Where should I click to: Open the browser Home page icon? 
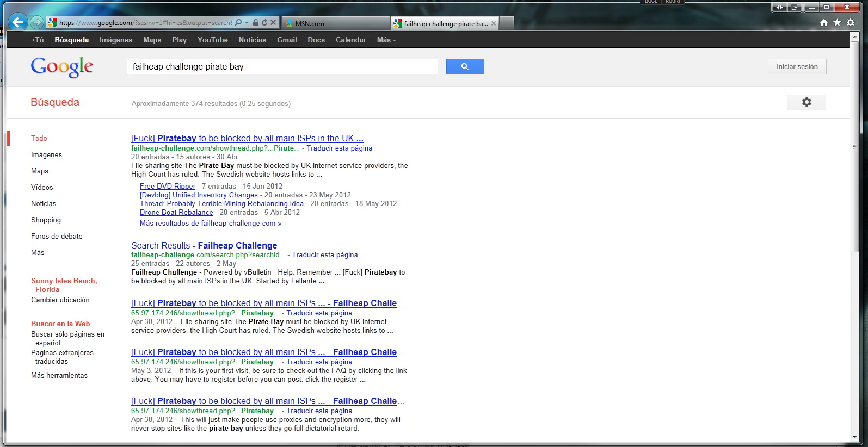[824, 22]
